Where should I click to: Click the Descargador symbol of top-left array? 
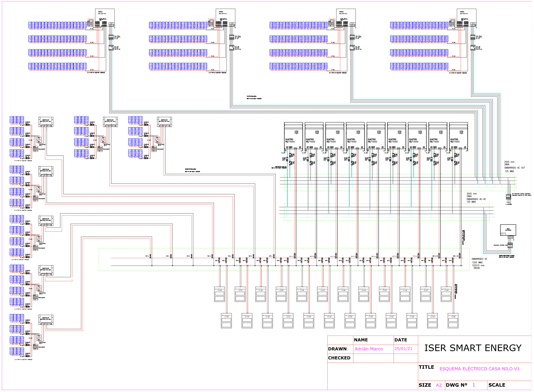click(x=35, y=149)
